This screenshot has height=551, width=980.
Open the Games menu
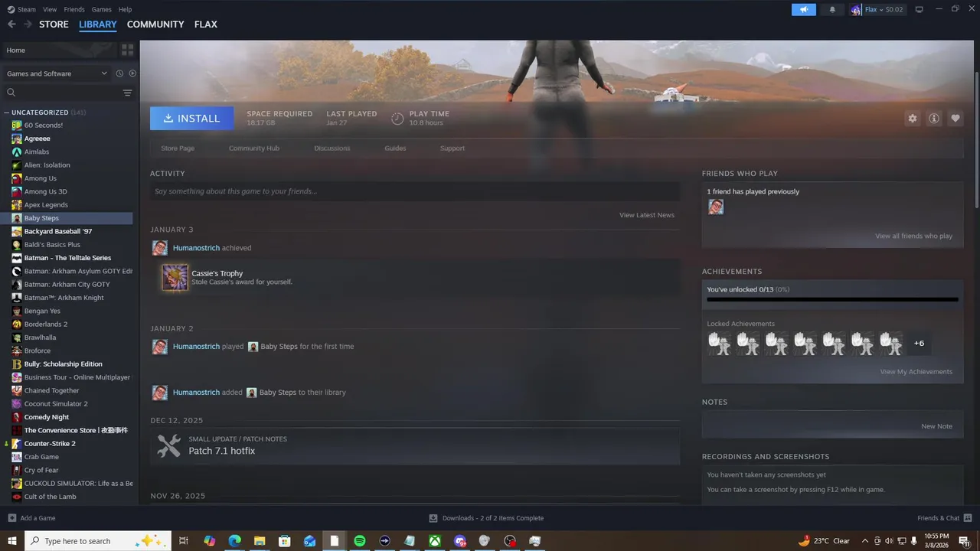point(101,9)
